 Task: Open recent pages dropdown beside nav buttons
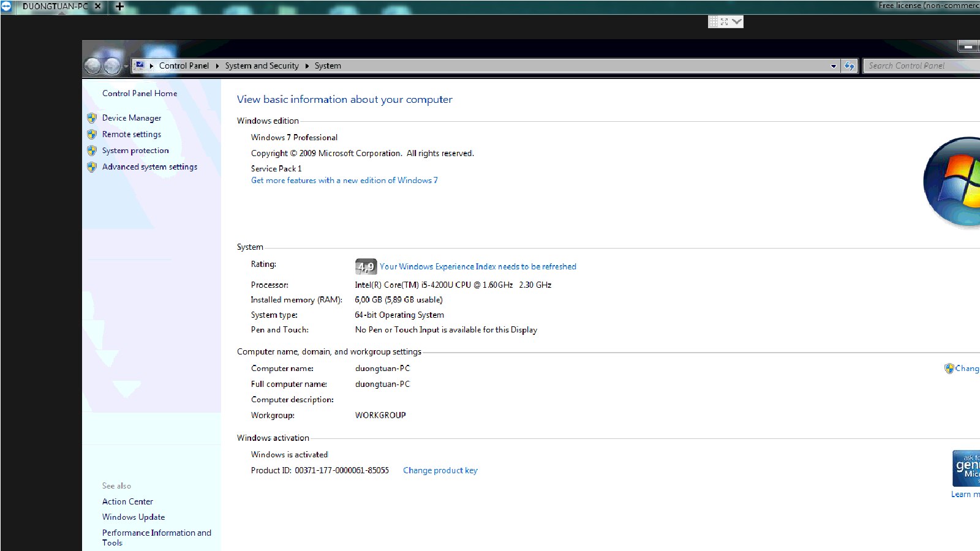pos(126,66)
